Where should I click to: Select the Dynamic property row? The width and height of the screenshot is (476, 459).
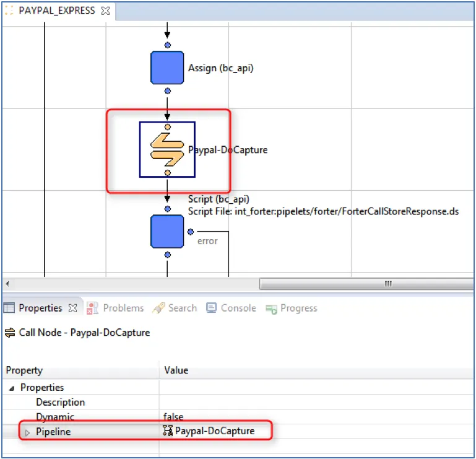[238, 416]
